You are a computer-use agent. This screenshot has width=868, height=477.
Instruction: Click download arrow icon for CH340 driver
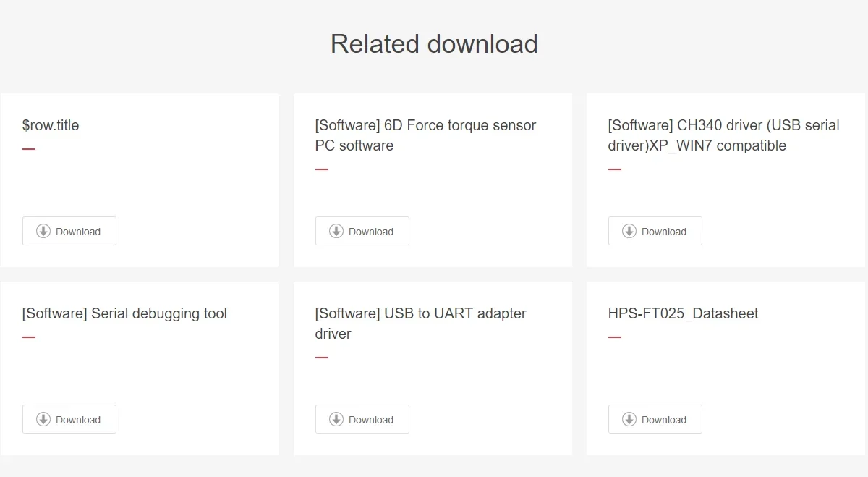coord(629,231)
